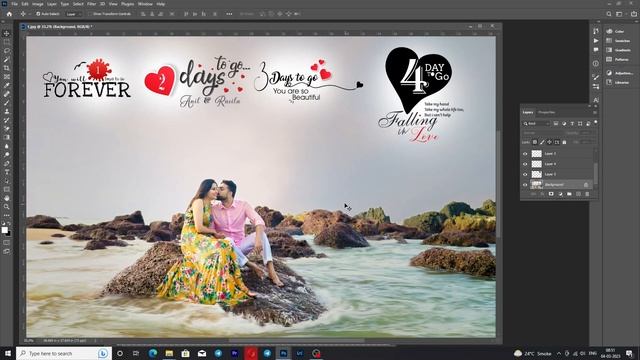Open the Adjustments panel
This screenshot has width=640, height=360.
pyautogui.click(x=620, y=73)
